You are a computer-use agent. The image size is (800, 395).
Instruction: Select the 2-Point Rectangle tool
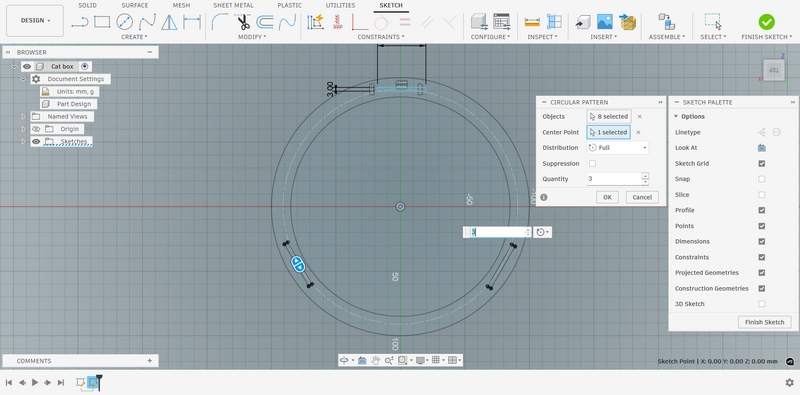click(x=102, y=22)
